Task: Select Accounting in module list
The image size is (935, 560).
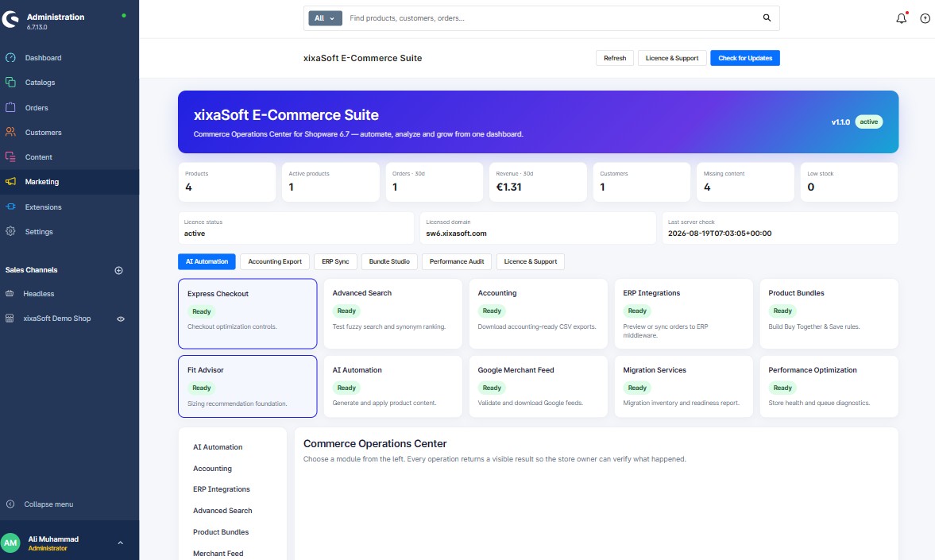Action: pyautogui.click(x=212, y=468)
